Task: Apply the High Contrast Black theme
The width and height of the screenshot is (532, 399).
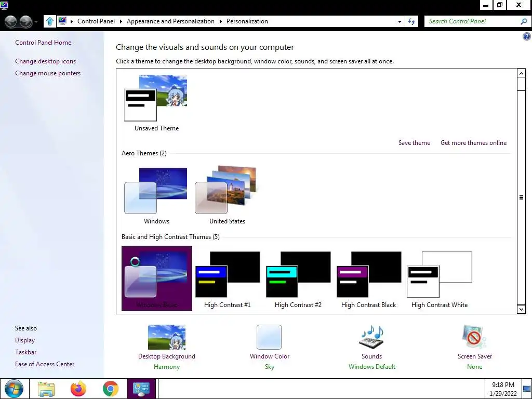Action: 368,279
